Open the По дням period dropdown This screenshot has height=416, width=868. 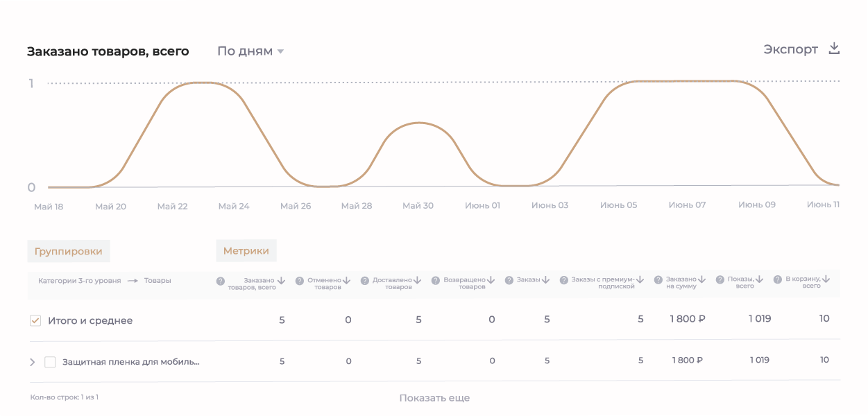pyautogui.click(x=250, y=51)
